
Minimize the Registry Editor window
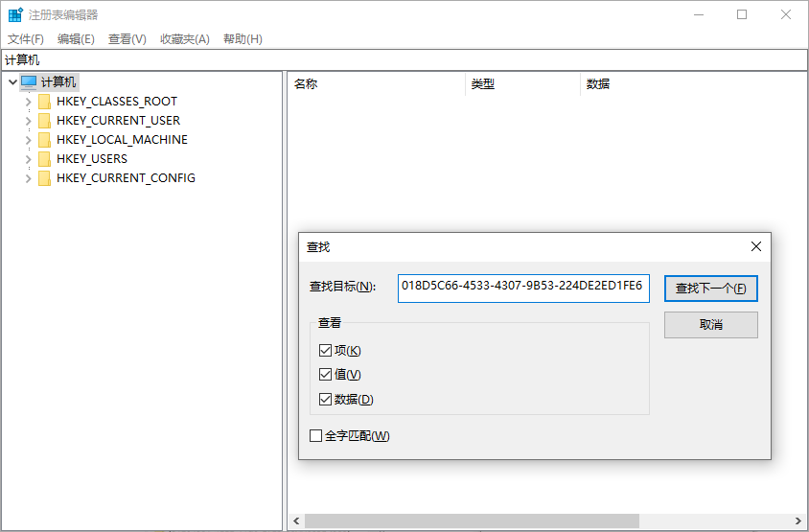click(699, 15)
